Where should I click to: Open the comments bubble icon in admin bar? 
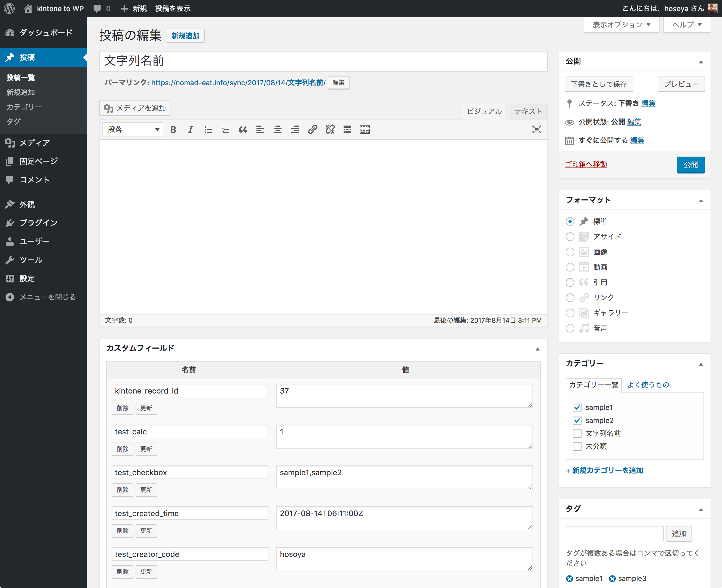[x=97, y=8]
